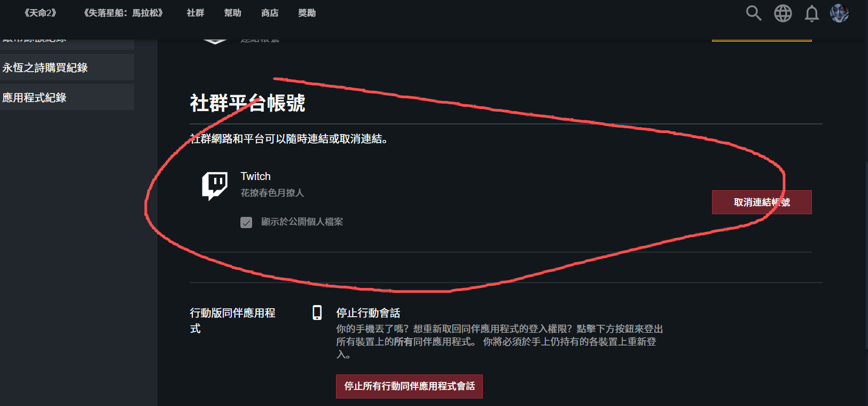Open the 《天命2》 menu
This screenshot has height=406, width=868.
pyautogui.click(x=40, y=13)
